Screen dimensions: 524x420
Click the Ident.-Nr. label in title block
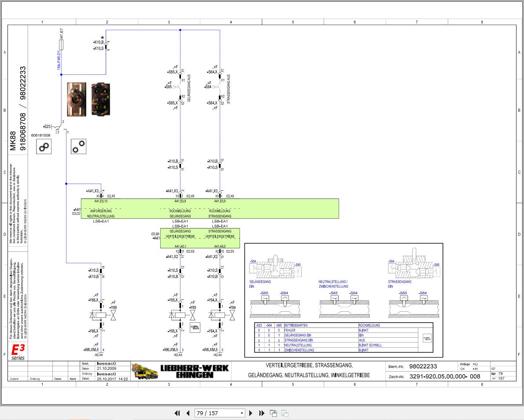(396, 367)
